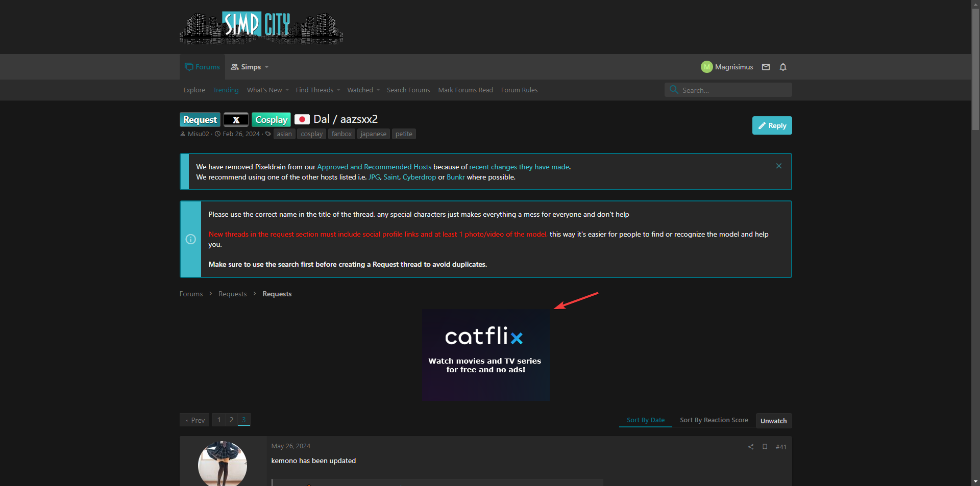
Task: Click the search magnifier icon
Action: tap(674, 90)
